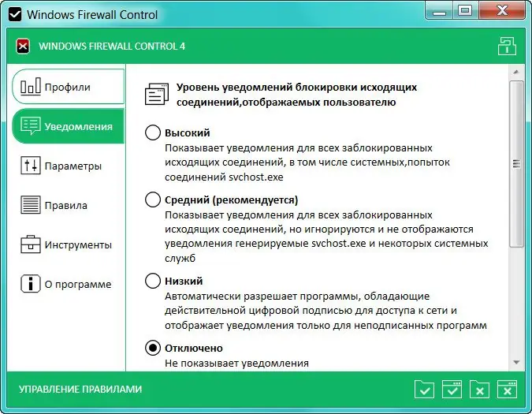The height and width of the screenshot is (414, 532).
Task: Select the Уведомления tab
Action: click(69, 126)
